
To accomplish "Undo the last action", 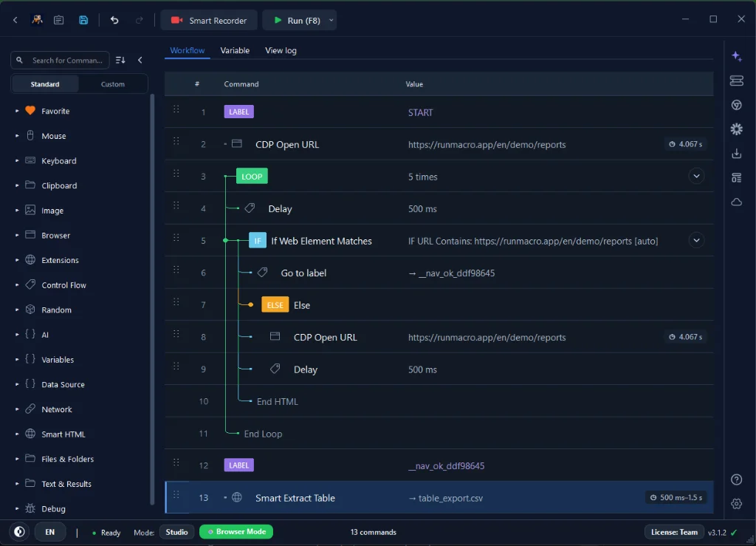I will coord(114,20).
